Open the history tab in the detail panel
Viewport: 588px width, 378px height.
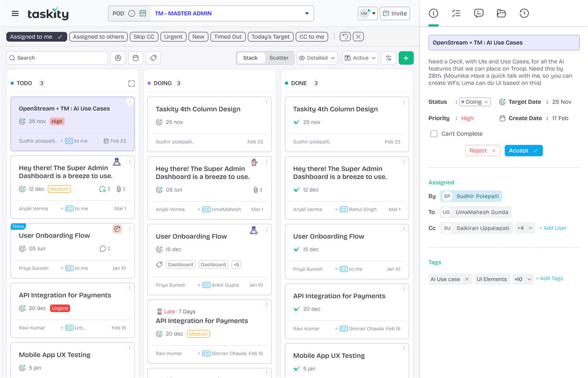point(524,13)
